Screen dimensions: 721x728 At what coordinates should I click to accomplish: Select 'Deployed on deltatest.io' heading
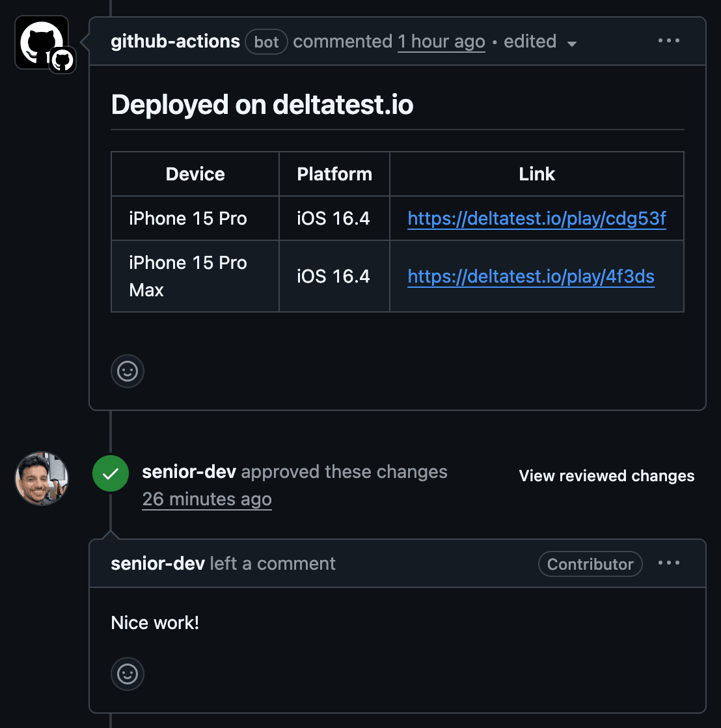pyautogui.click(x=262, y=104)
